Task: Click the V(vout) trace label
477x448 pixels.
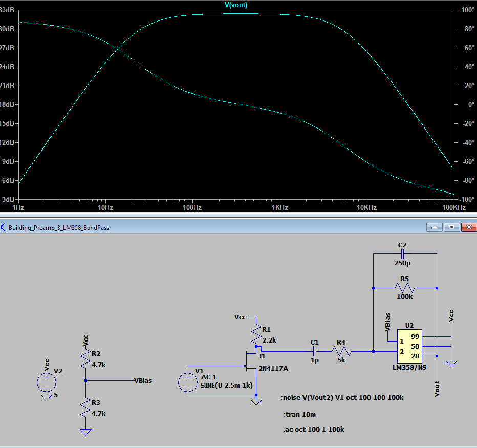Action: pyautogui.click(x=236, y=5)
